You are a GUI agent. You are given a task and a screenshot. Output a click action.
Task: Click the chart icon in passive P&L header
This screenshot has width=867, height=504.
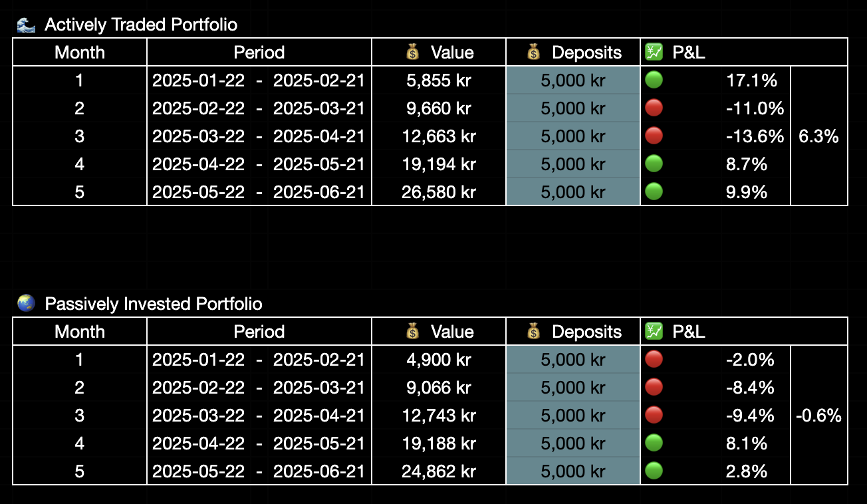pos(654,331)
